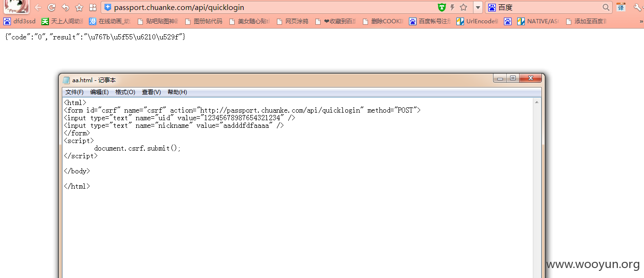Open the 天上人间动漫 bookmark
The image size is (644, 278).
(x=63, y=21)
